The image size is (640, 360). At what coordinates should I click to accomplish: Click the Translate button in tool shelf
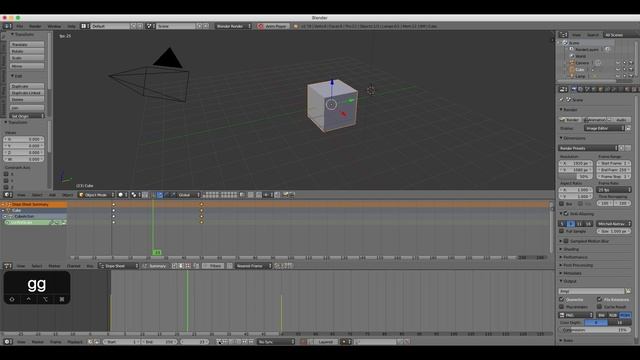[x=27, y=44]
